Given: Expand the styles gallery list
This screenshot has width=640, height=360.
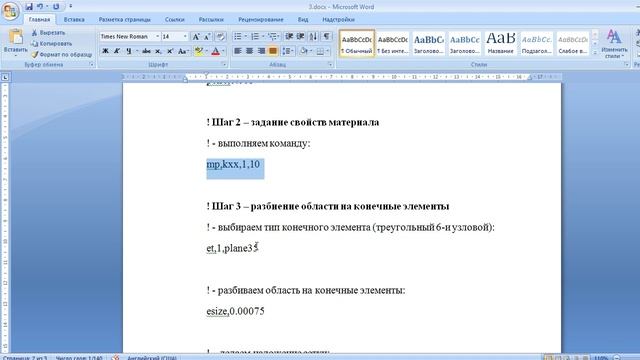Looking at the screenshot, I should [595, 53].
